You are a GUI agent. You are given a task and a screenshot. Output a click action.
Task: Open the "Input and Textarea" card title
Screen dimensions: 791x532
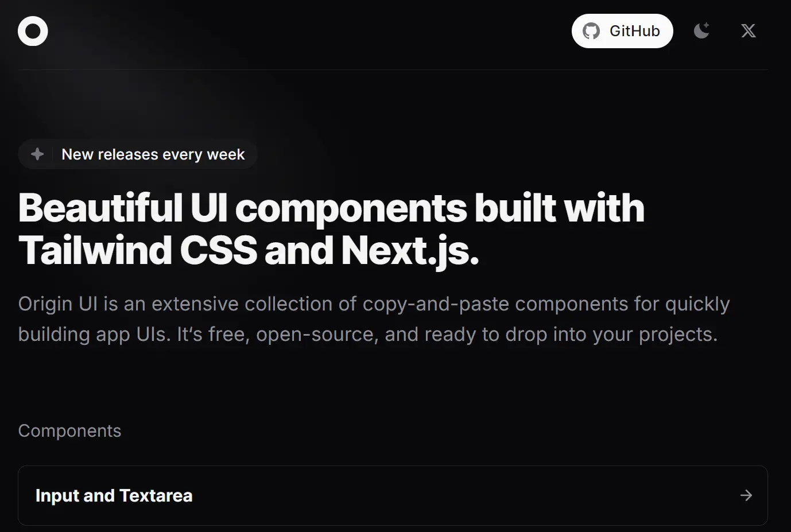point(114,496)
